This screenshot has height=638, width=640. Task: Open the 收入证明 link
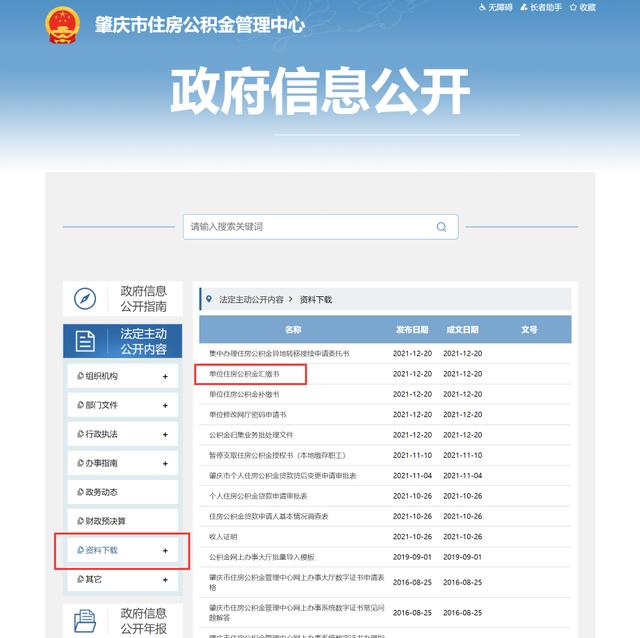click(223, 537)
